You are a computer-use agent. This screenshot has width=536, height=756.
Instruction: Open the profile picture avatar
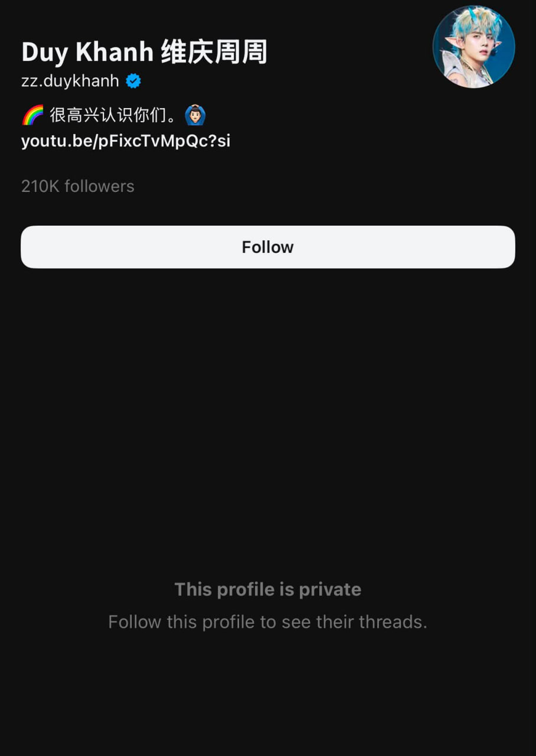[x=473, y=47]
